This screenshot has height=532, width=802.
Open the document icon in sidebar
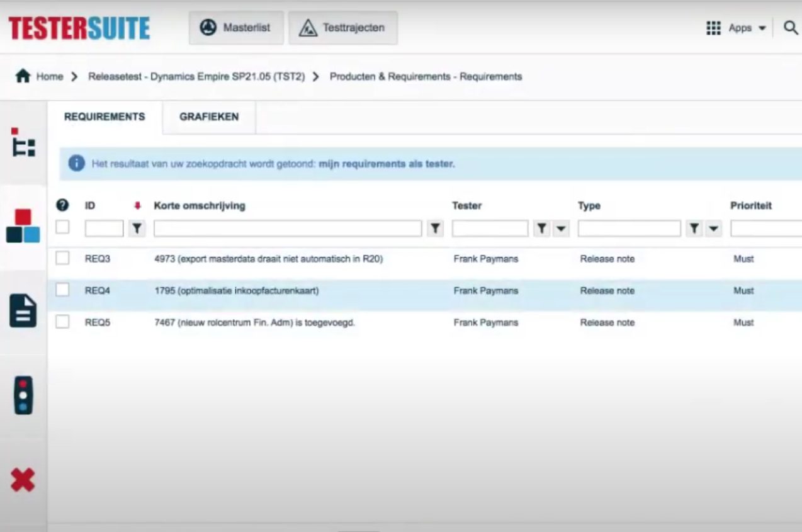click(x=23, y=310)
